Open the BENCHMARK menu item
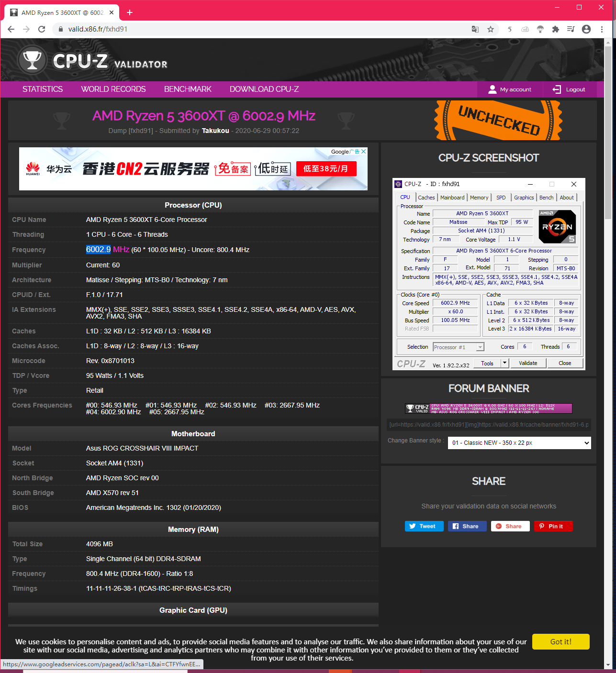 pyautogui.click(x=188, y=89)
